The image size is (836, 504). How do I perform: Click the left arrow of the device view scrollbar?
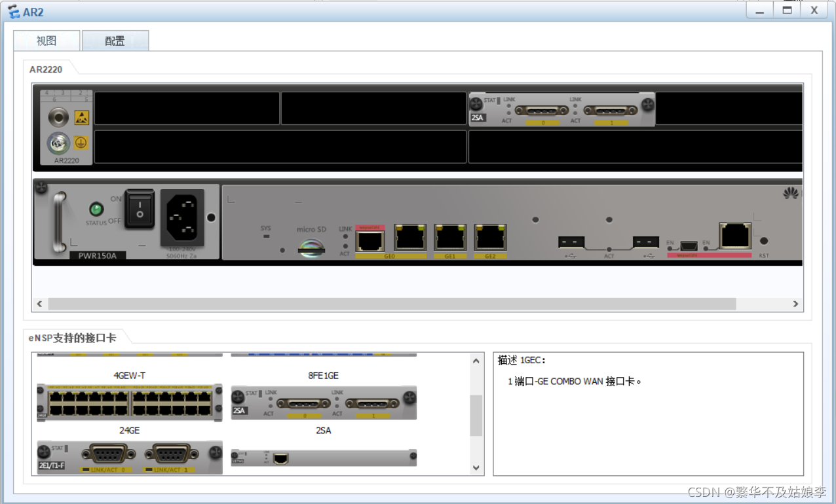click(x=39, y=304)
